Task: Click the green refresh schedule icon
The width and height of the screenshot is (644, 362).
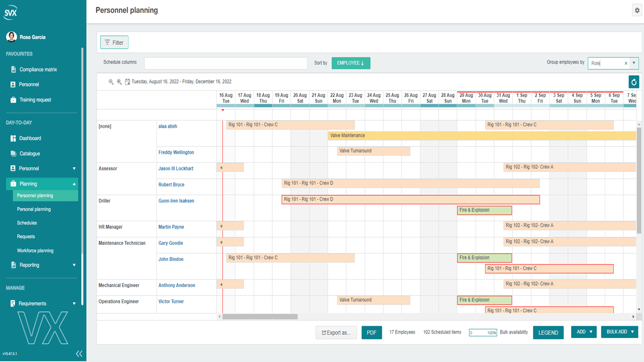Action: (633, 82)
